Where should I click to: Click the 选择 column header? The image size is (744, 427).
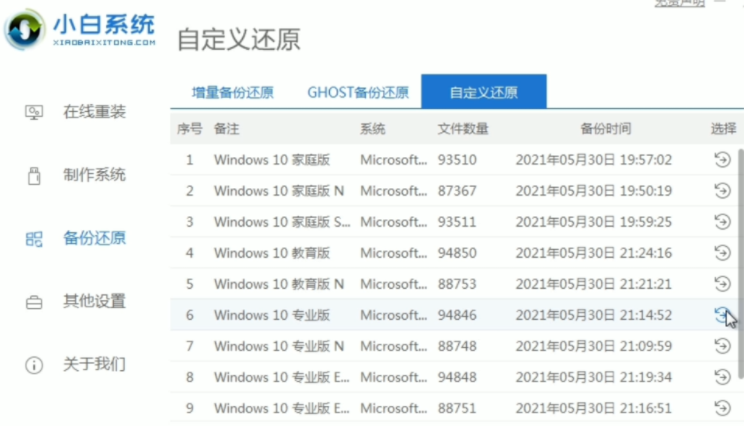724,129
